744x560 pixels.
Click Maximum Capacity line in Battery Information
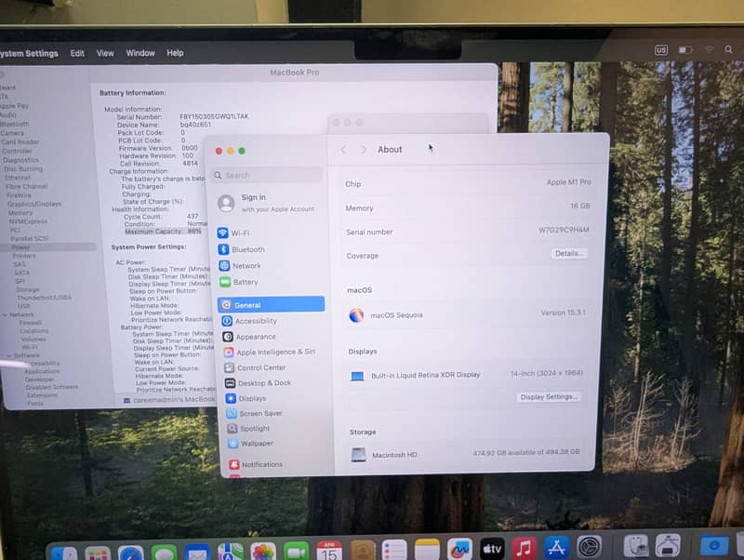point(164,232)
